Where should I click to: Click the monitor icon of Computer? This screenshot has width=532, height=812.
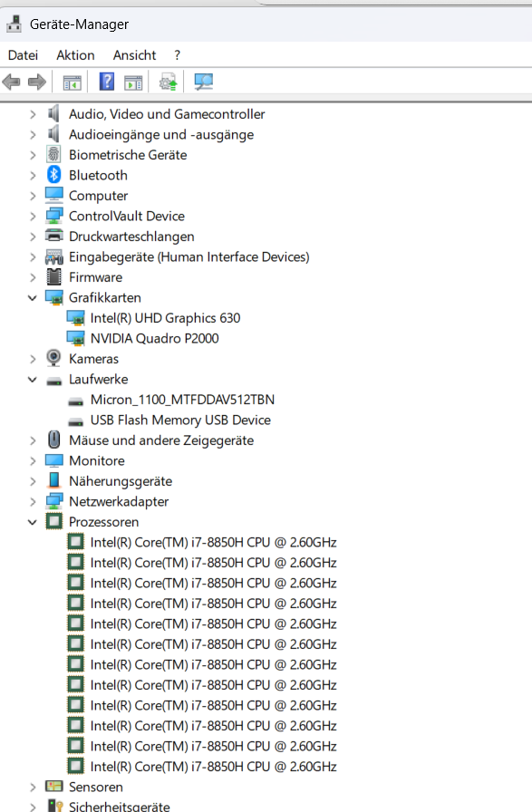[53, 195]
